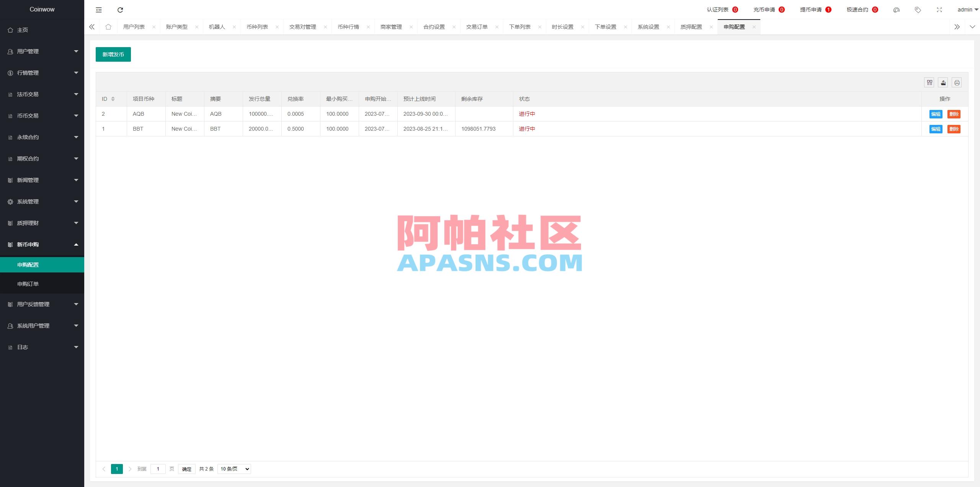Open the column filter icon in table toolbar
980x487 pixels.
coord(929,83)
